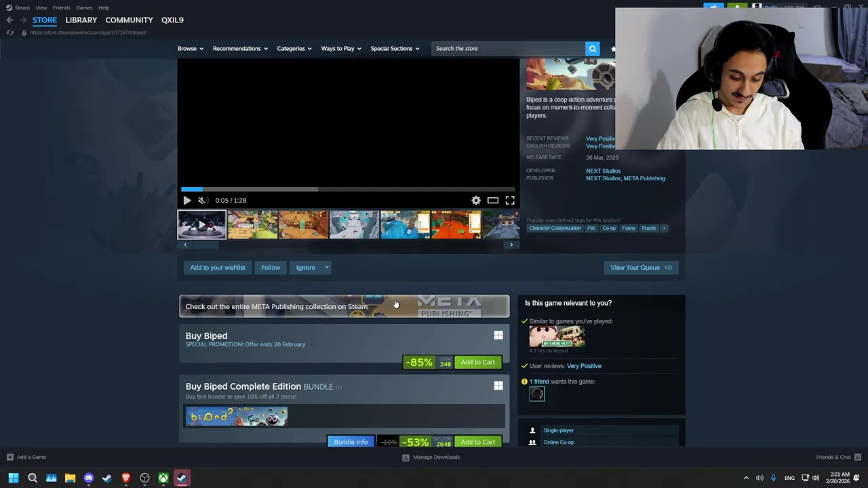868x488 pixels.
Task: Expand the Categories menu
Action: coord(294,48)
